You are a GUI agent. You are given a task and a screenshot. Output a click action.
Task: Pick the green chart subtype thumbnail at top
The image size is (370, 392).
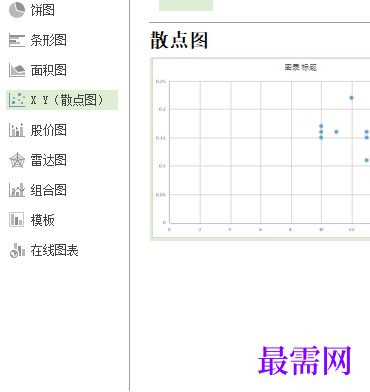coord(186,5)
